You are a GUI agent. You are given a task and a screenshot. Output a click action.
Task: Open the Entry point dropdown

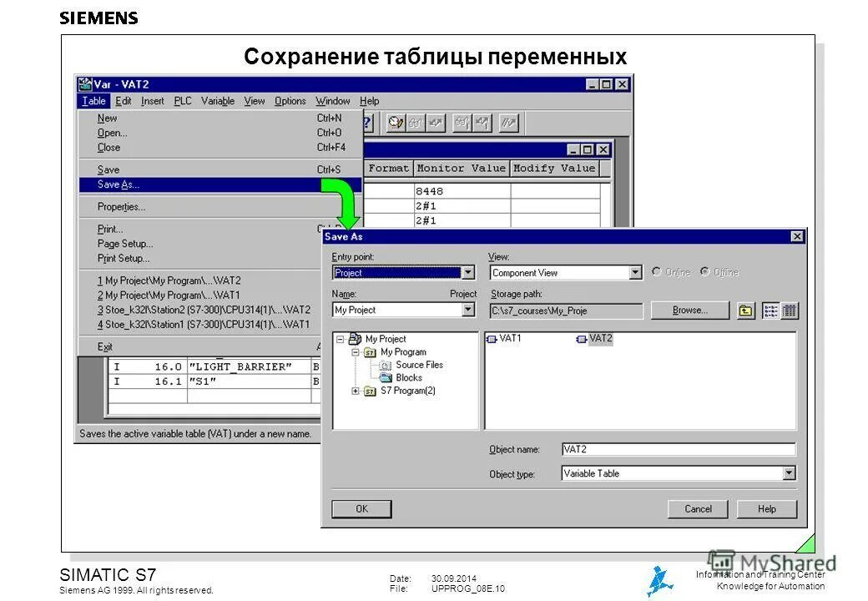click(x=468, y=272)
